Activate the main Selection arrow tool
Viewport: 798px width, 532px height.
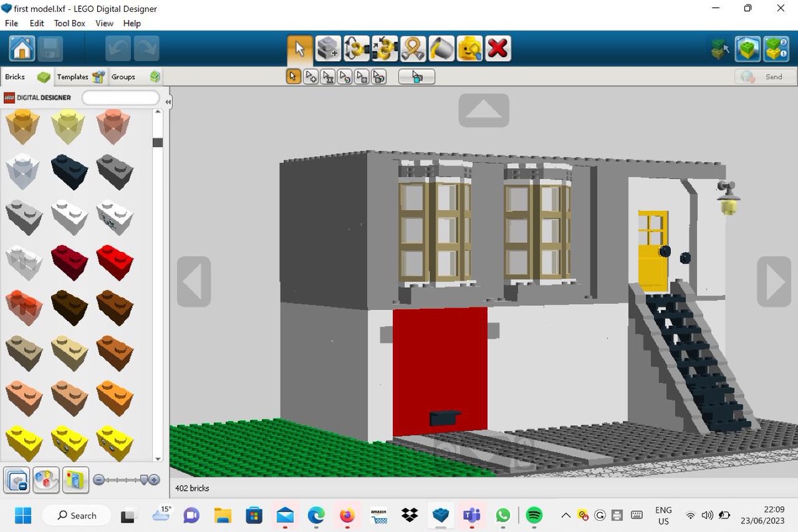300,49
